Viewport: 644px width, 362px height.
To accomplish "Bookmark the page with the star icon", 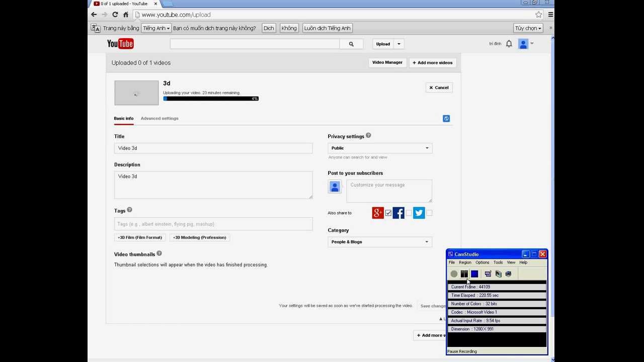I will point(539,15).
